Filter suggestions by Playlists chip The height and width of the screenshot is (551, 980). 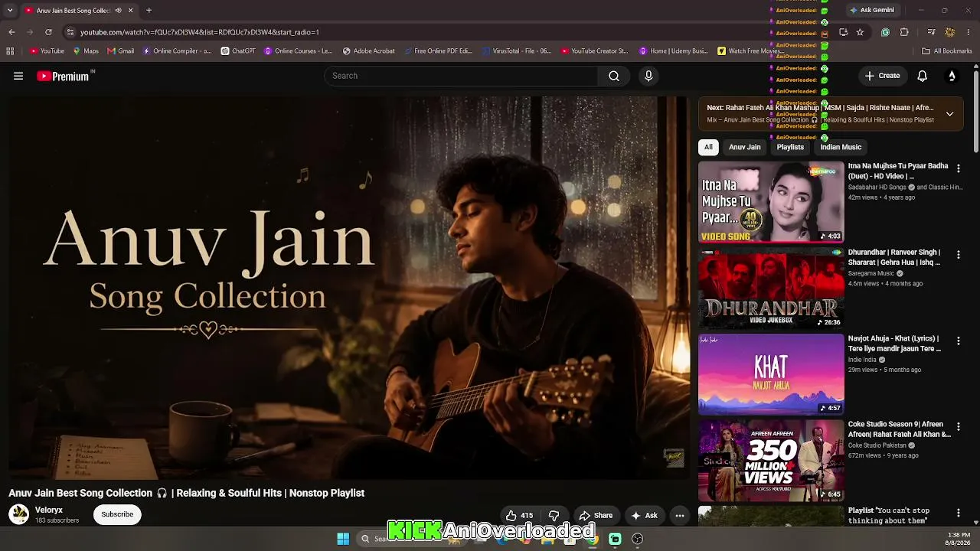click(790, 147)
